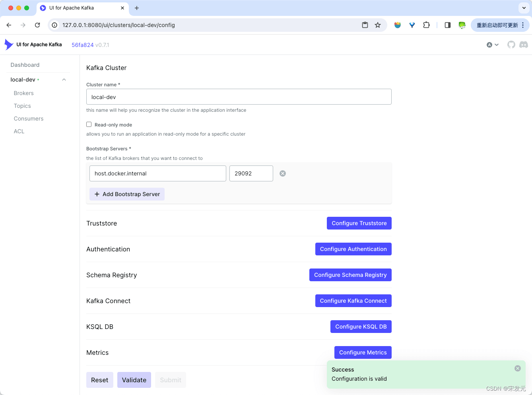Reload the page
This screenshot has height=395, width=532.
click(x=37, y=25)
